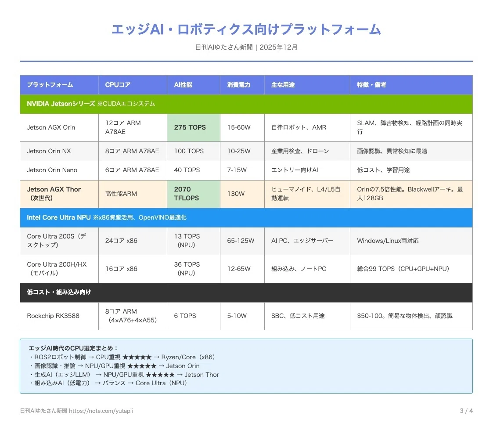Image resolution: width=493 pixels, height=448 pixels.
Task: Click the 7-15W cell
Action: coord(242,170)
